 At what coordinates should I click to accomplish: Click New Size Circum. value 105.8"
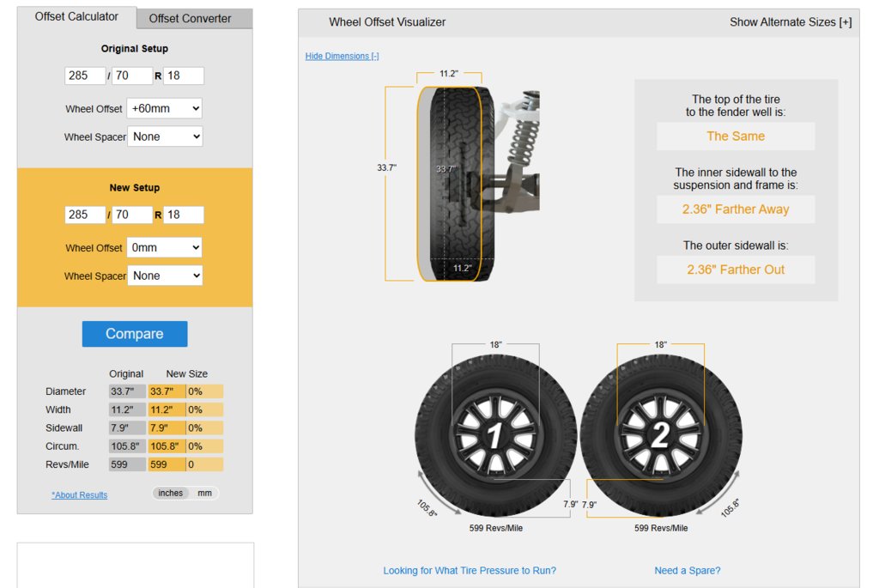(x=167, y=446)
